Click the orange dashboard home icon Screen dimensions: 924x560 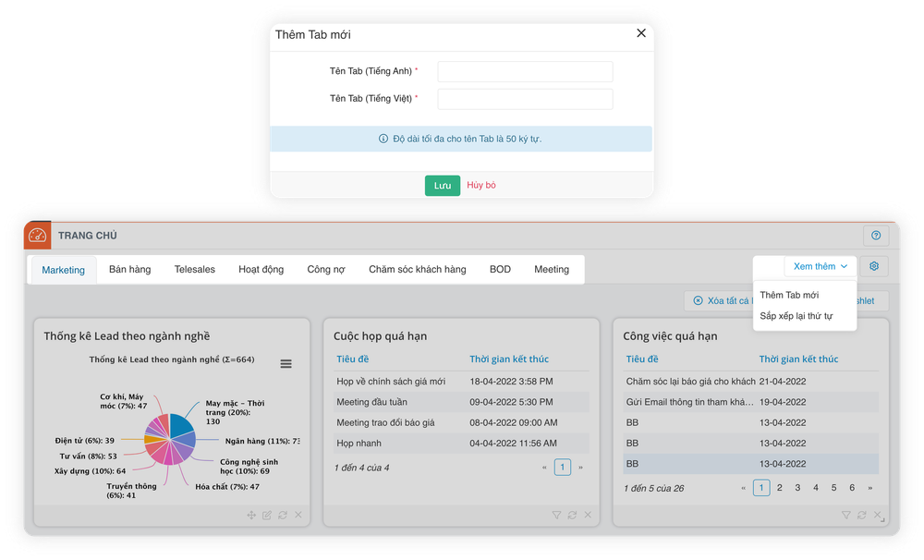[x=37, y=236]
